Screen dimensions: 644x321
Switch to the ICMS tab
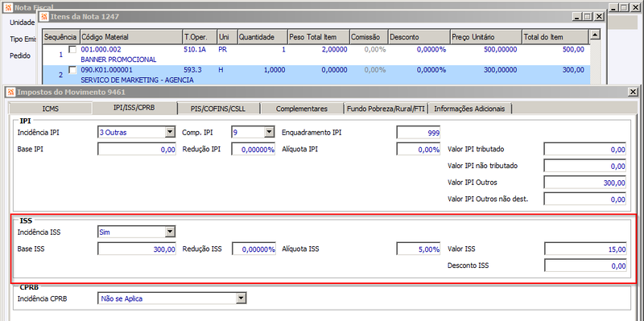[x=50, y=109]
